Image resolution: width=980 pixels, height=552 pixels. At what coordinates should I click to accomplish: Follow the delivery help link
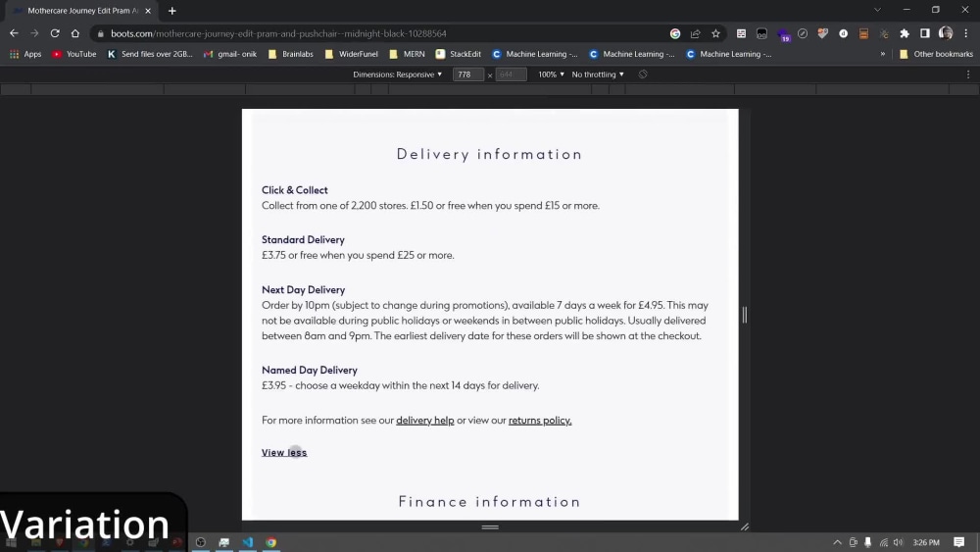[425, 420]
